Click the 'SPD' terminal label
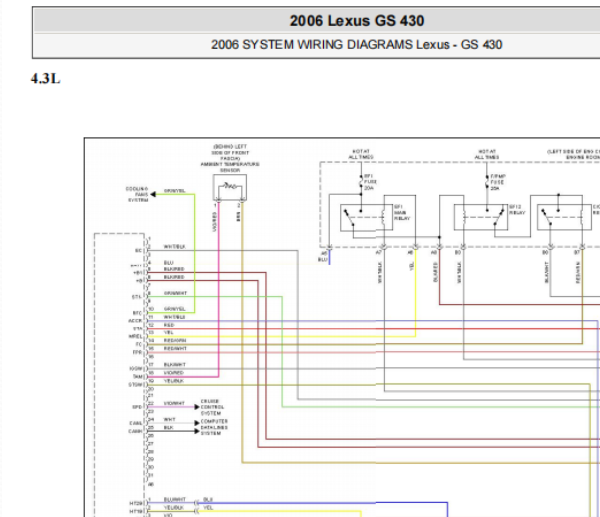Viewport: 600px width, 517px height. [x=137, y=407]
